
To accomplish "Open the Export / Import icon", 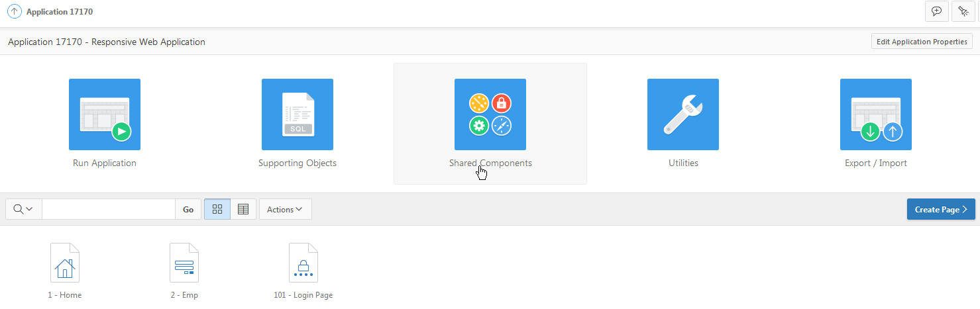I will 876,114.
